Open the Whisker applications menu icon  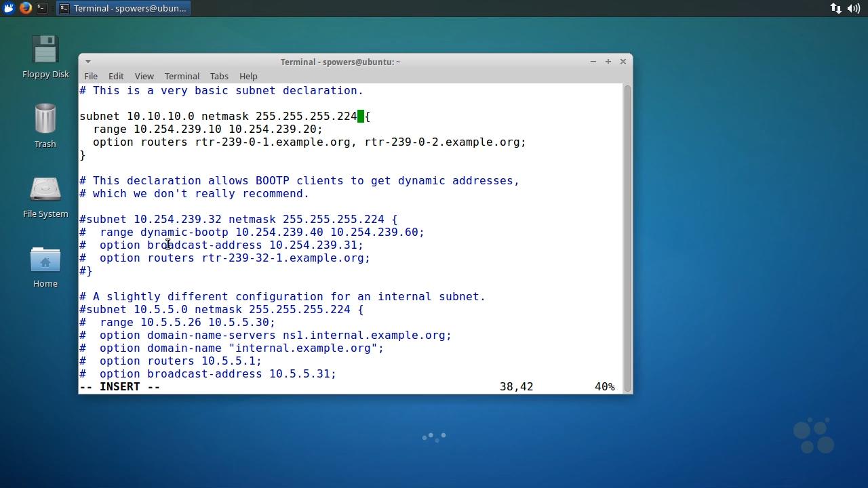(9, 8)
